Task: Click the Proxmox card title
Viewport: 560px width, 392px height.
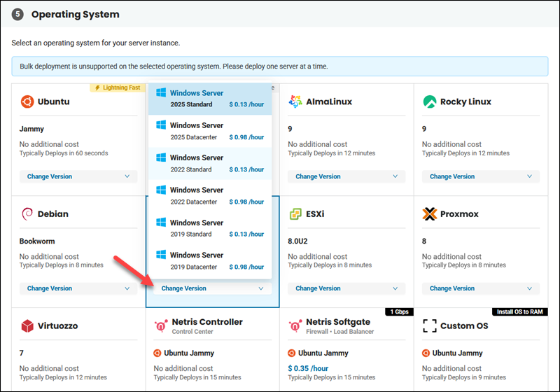Action: pyautogui.click(x=459, y=214)
